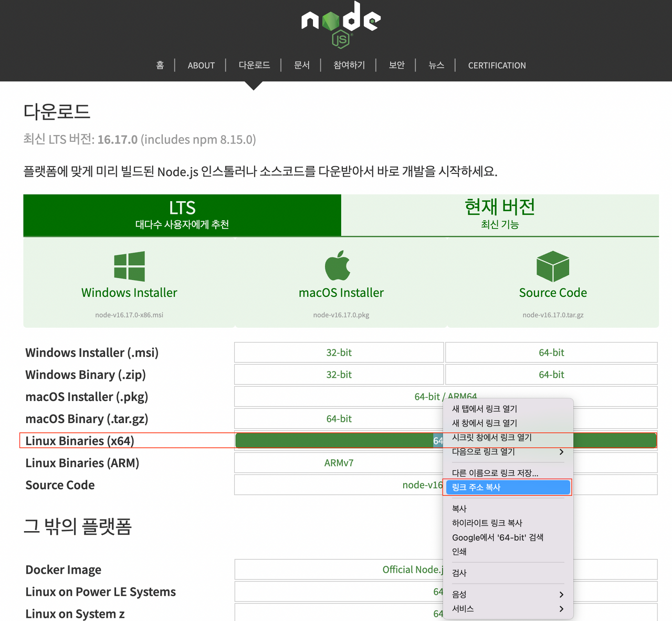Image resolution: width=672 pixels, height=621 pixels.
Task: Click the Linux on Power LE Systems label
Action: (101, 592)
